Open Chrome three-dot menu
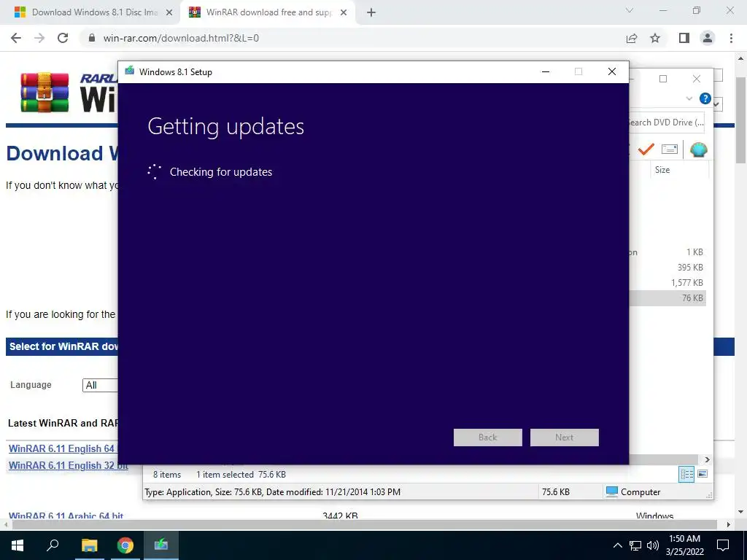 (731, 38)
